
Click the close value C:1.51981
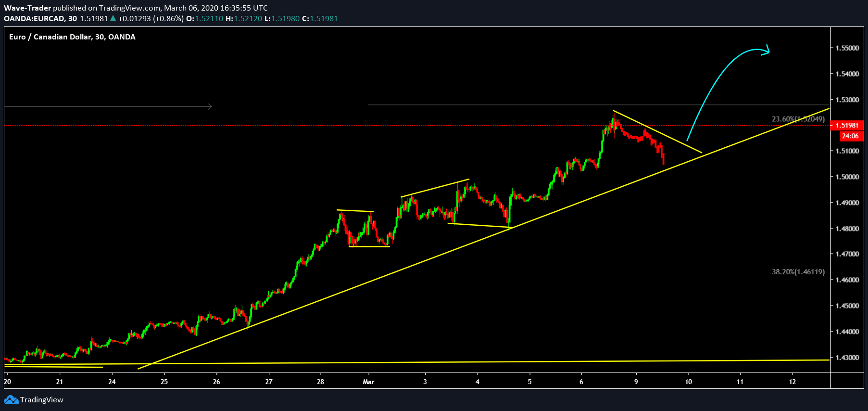320,18
